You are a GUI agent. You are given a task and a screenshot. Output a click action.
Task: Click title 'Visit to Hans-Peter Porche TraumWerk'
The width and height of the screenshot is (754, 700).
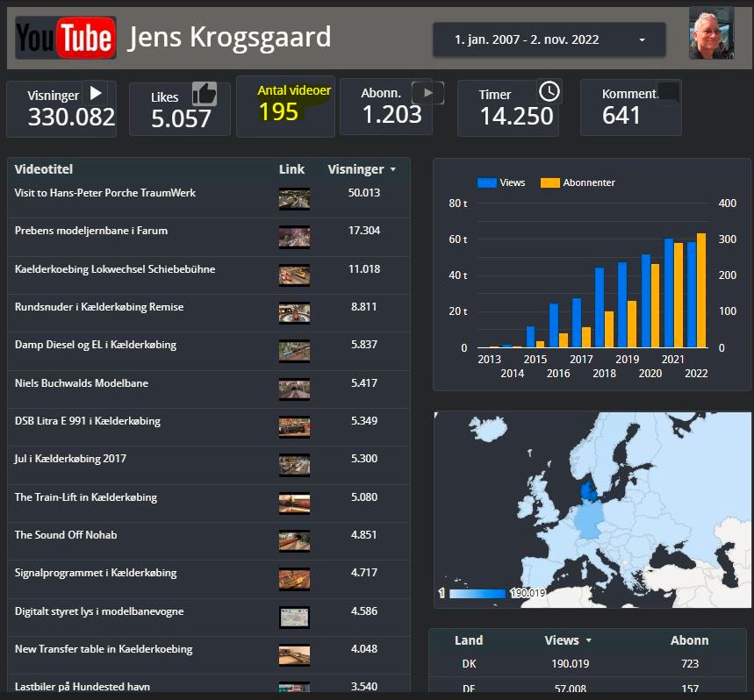coord(105,193)
